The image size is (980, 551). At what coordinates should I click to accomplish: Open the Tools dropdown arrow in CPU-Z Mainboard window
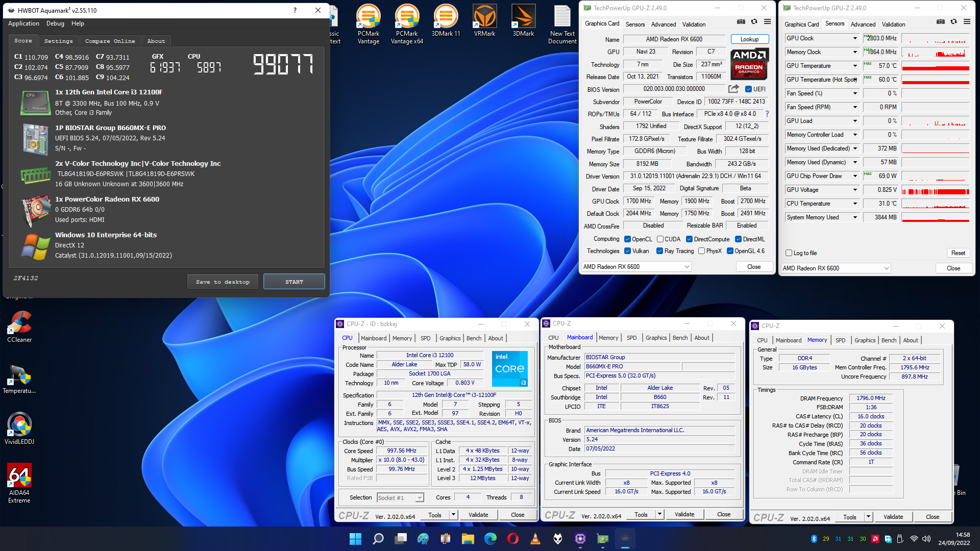click(x=659, y=515)
